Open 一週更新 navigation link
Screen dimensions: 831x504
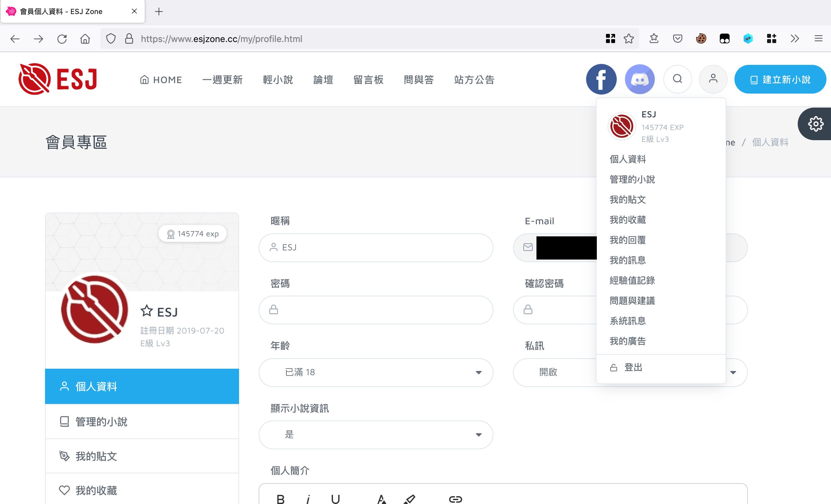[x=222, y=80]
